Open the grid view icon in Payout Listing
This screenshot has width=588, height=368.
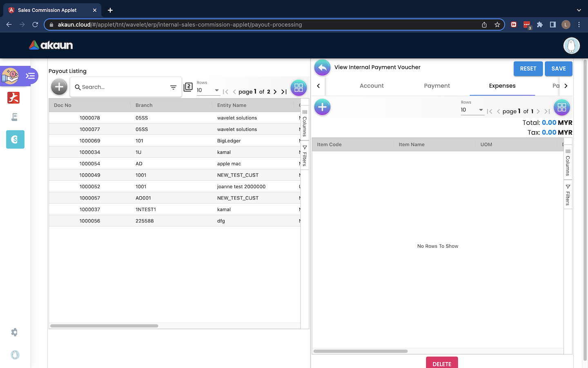coord(298,88)
